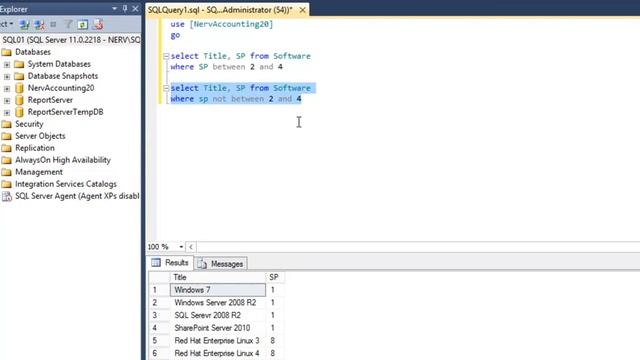Click row header number 5 in results
The height and width of the screenshot is (360, 640).
(159, 340)
